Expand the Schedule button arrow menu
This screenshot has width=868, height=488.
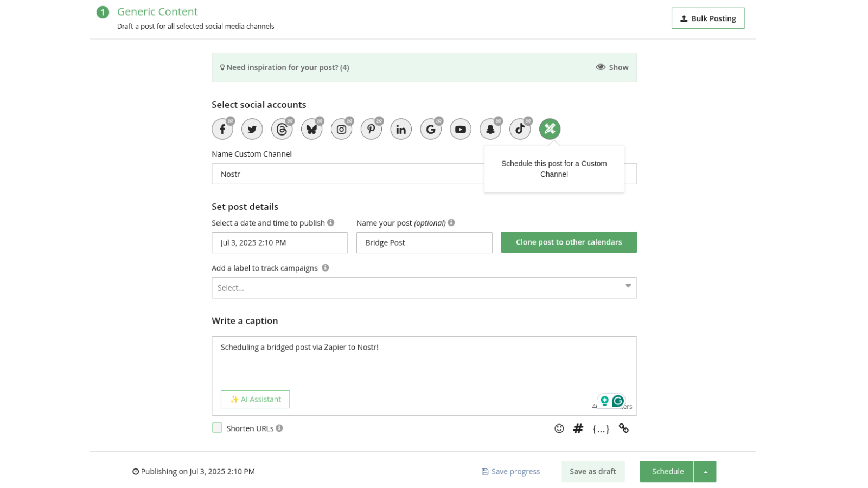(705, 472)
